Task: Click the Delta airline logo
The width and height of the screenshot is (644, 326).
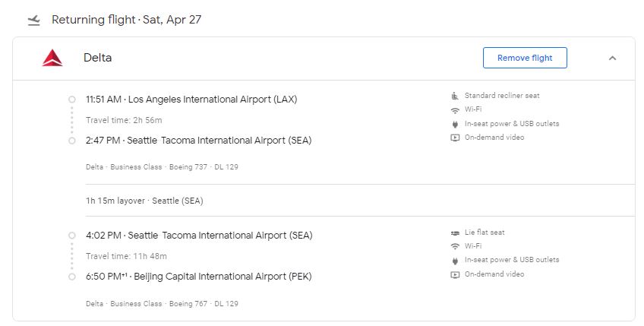Action: pyautogui.click(x=52, y=58)
